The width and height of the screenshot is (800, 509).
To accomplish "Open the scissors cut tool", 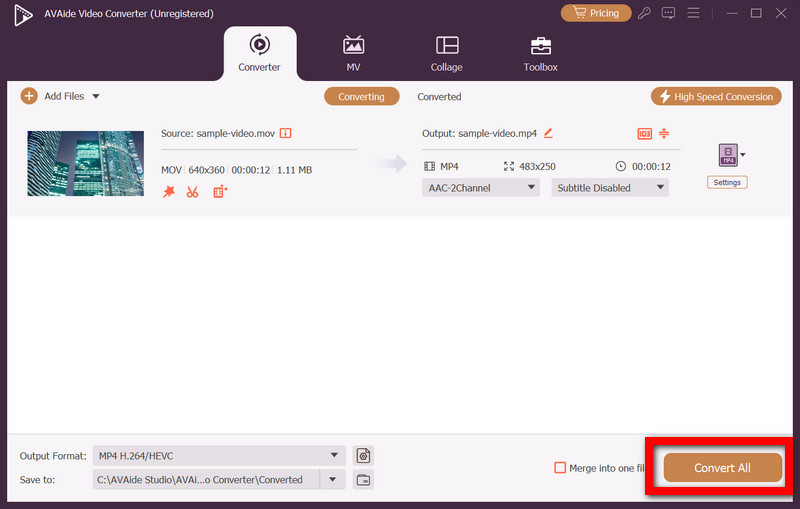I will pos(192,192).
